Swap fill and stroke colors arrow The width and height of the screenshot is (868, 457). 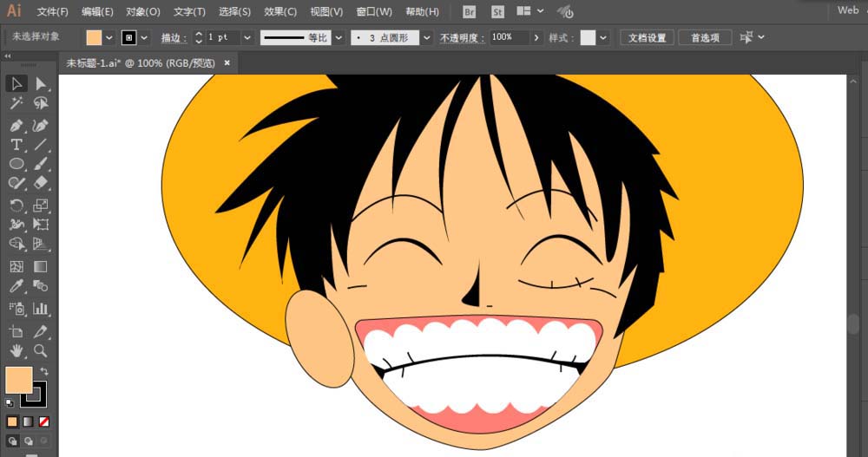pos(44,372)
